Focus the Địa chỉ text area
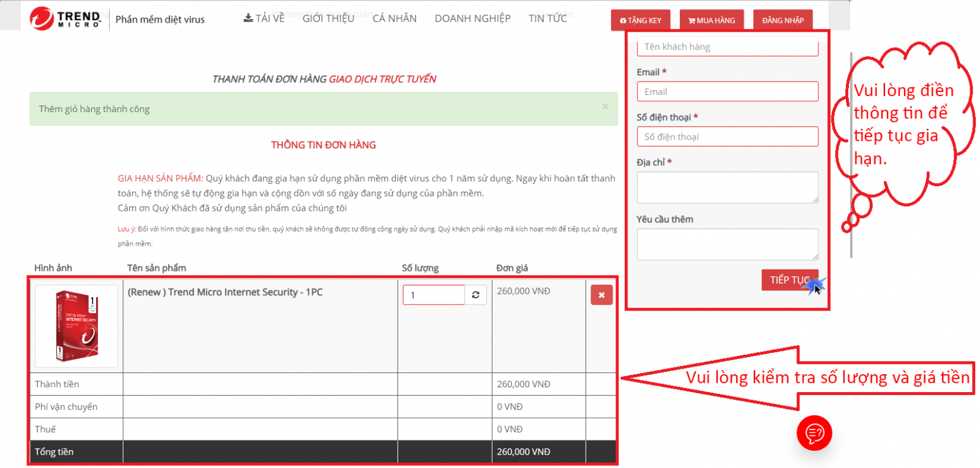Viewport: 980px width, 468px height. pyautogui.click(x=728, y=187)
